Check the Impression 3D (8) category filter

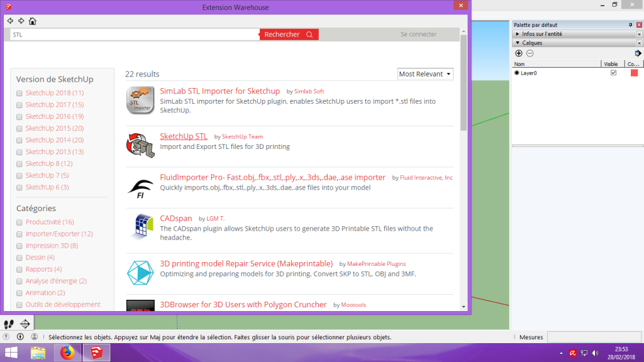[x=19, y=246]
